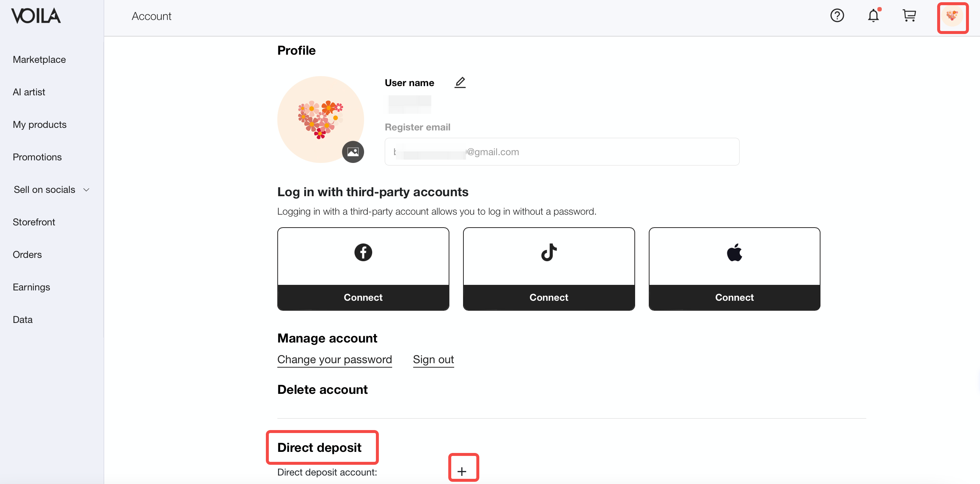Open the shopping cart icon
The height and width of the screenshot is (484, 980).
tap(909, 16)
